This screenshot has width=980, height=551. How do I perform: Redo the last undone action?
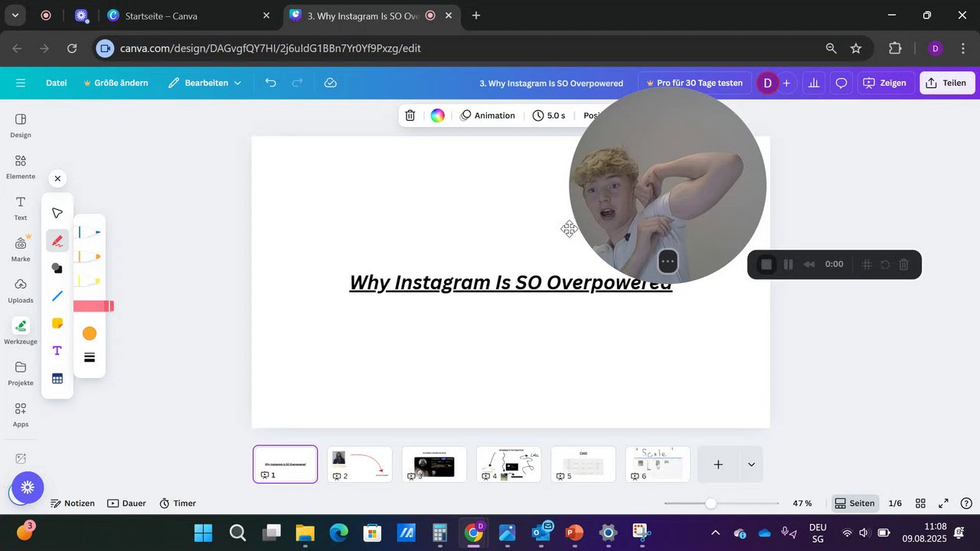(x=297, y=83)
